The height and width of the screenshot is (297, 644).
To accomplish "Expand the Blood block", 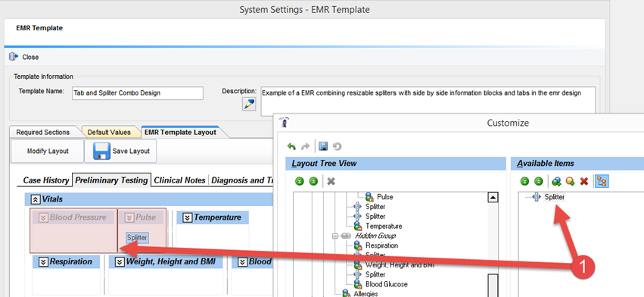I will (243, 261).
